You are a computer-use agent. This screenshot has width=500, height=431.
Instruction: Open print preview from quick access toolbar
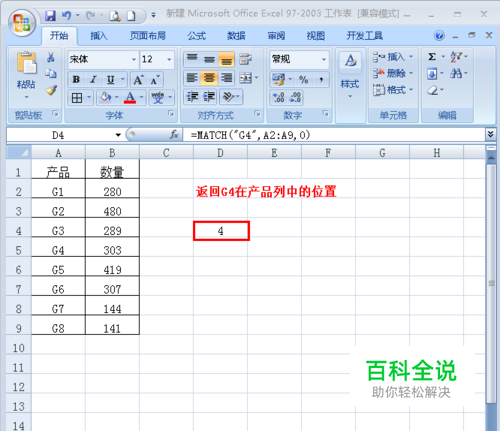(115, 16)
